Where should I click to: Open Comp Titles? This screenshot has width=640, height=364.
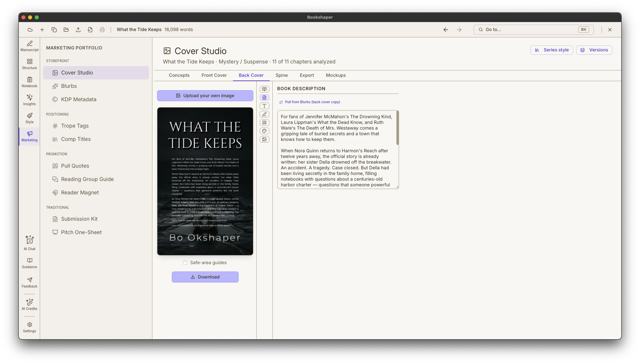[96, 139]
